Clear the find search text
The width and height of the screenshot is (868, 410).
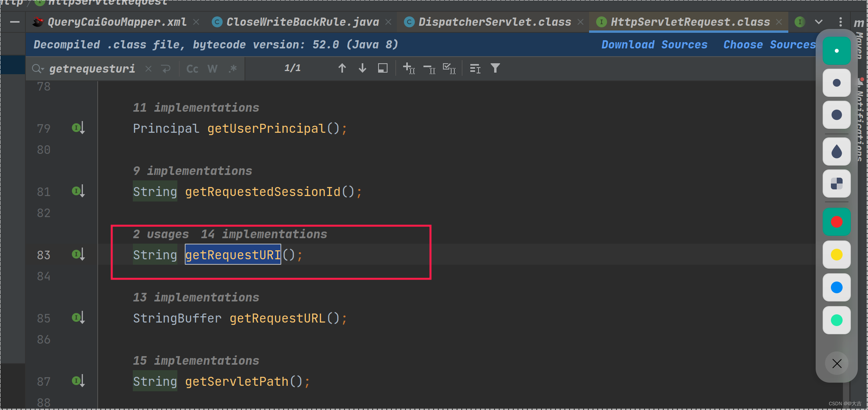[x=148, y=69]
